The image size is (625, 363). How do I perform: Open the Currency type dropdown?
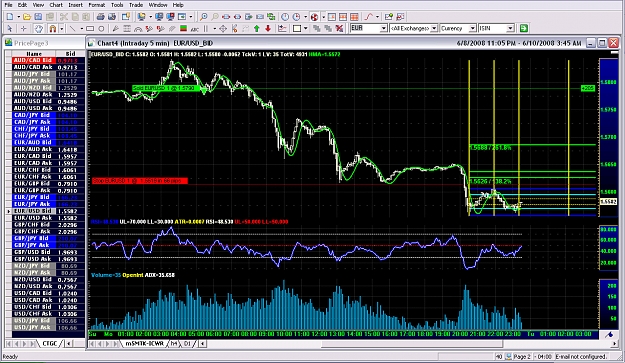click(x=472, y=28)
